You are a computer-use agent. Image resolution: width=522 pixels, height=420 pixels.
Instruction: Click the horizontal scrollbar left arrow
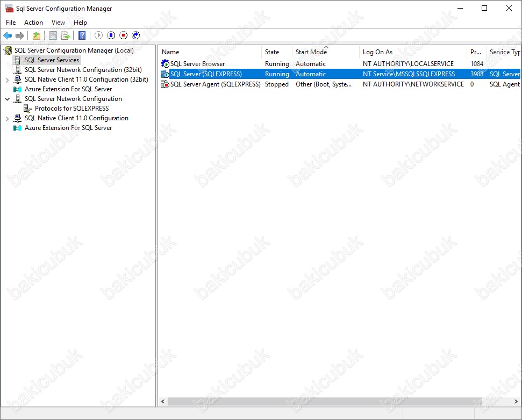coord(163,401)
